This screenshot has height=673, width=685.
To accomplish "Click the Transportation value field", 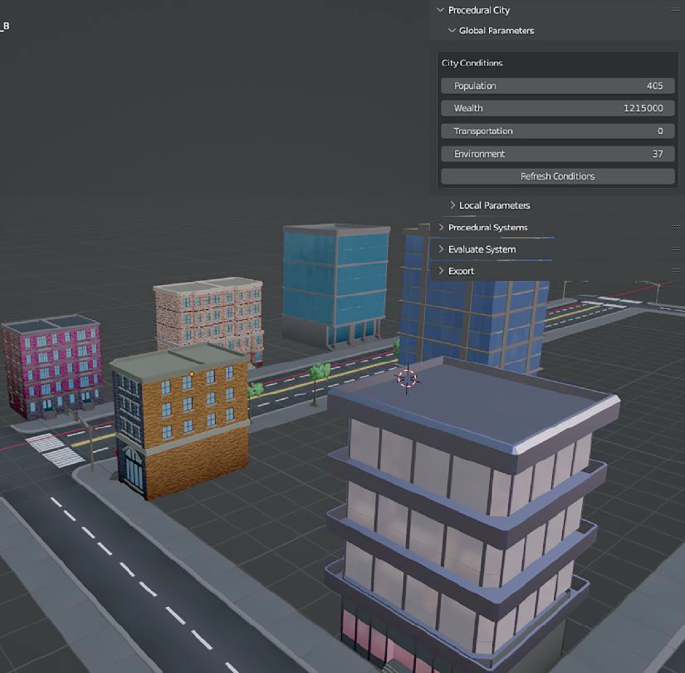I will (557, 131).
